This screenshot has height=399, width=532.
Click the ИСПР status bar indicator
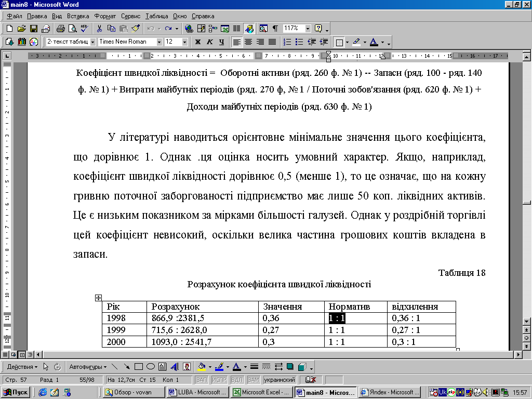coord(219,380)
